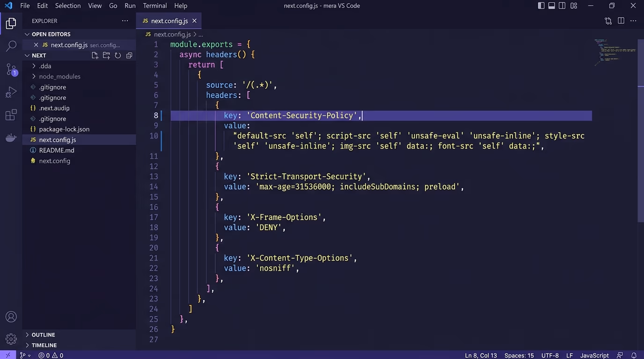Open the Docker view in activity bar
This screenshot has width=644, height=359.
point(11,138)
